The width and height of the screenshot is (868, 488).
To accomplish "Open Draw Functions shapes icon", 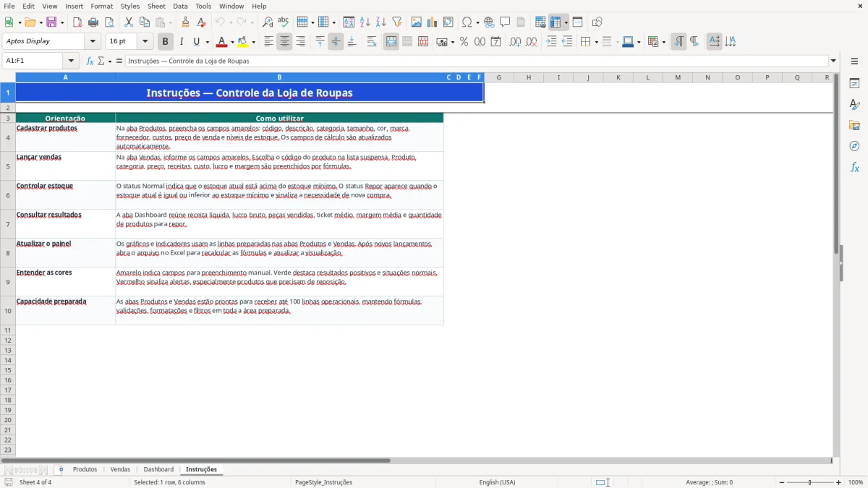I will tap(597, 22).
